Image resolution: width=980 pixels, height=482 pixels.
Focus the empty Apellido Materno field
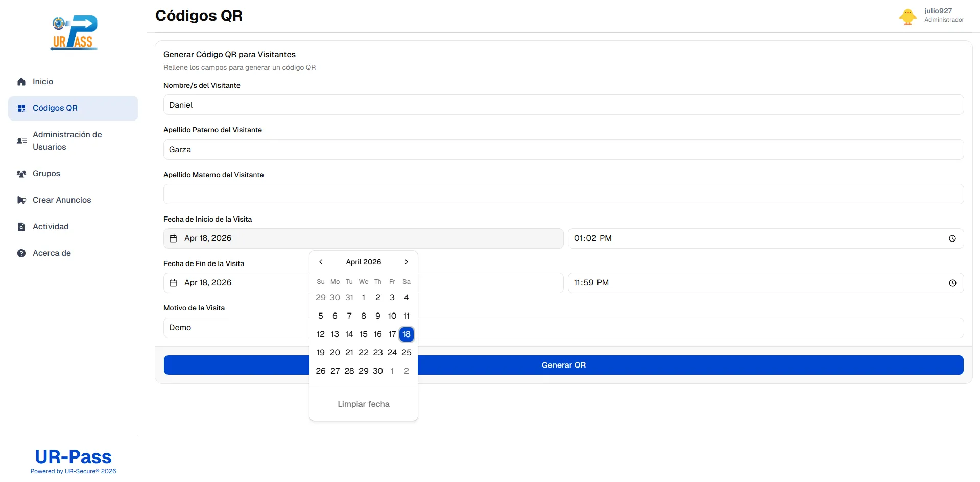click(563, 194)
